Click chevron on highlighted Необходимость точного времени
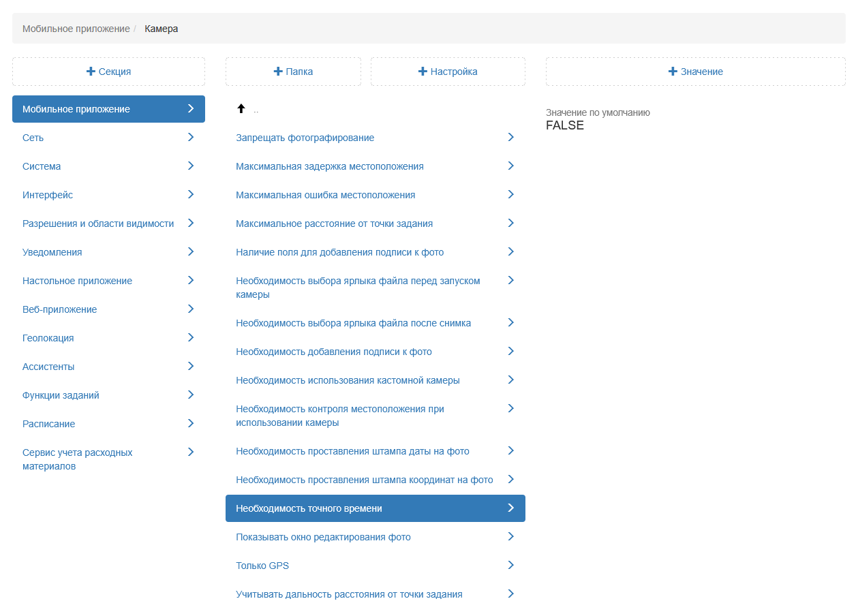Image resolution: width=858 pixels, height=616 pixels. [x=510, y=508]
